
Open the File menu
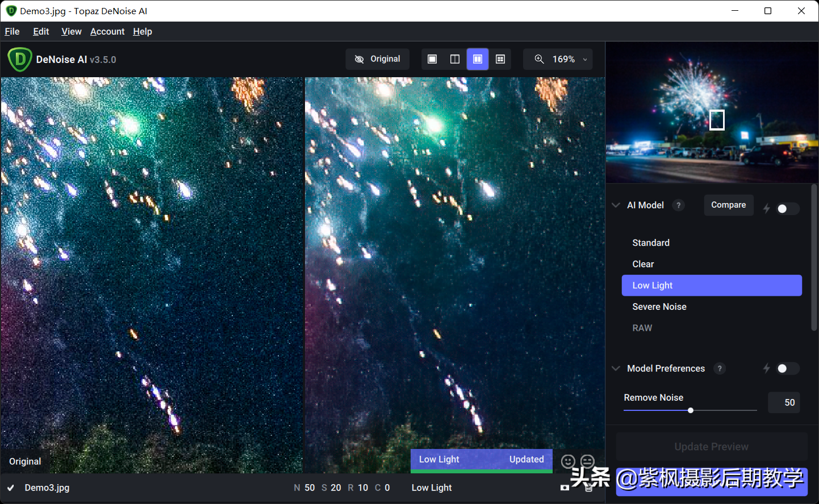[12, 31]
